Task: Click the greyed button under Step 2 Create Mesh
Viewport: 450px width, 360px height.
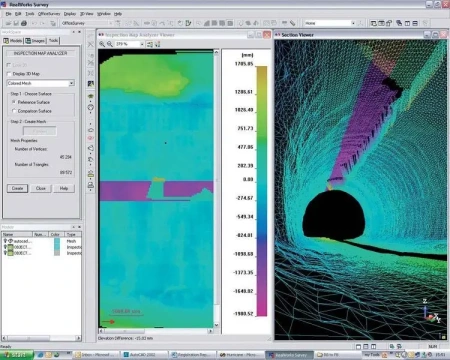Action: [40, 131]
